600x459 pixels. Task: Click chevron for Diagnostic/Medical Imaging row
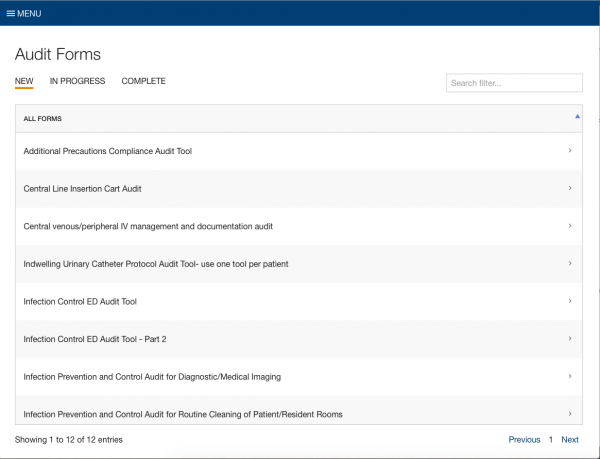[x=570, y=376]
